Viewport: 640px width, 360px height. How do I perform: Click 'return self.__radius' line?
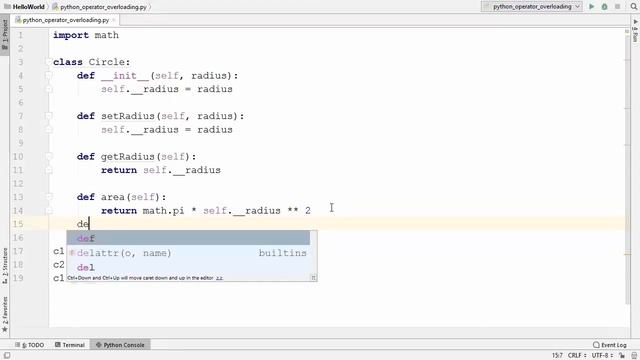tap(161, 170)
